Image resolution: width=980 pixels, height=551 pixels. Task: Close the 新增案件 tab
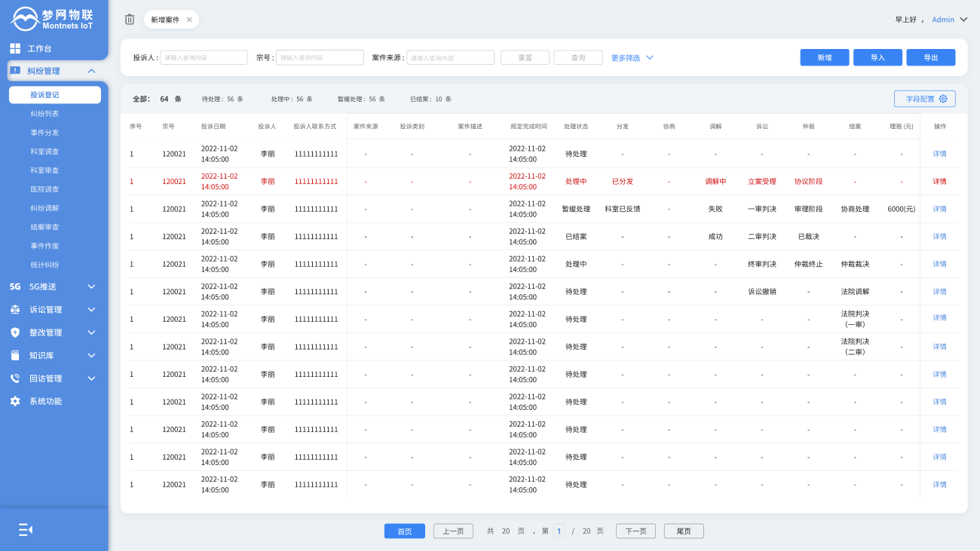coord(189,20)
